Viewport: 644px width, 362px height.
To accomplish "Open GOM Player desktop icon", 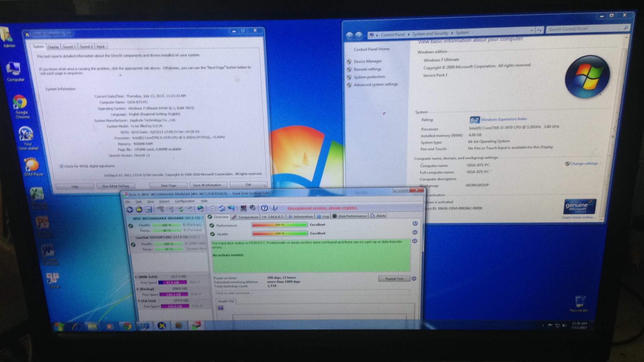I will click(x=33, y=167).
